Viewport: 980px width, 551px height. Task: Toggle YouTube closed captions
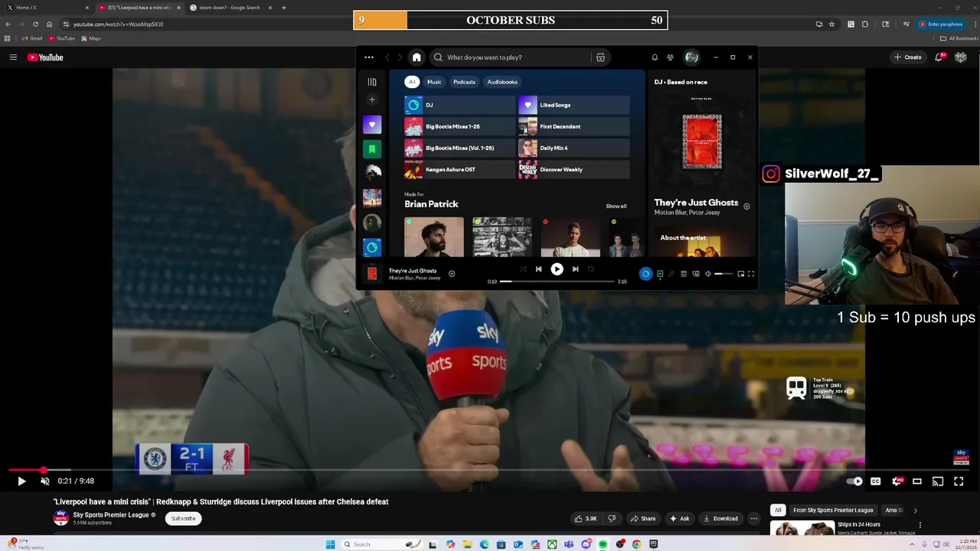(x=875, y=481)
